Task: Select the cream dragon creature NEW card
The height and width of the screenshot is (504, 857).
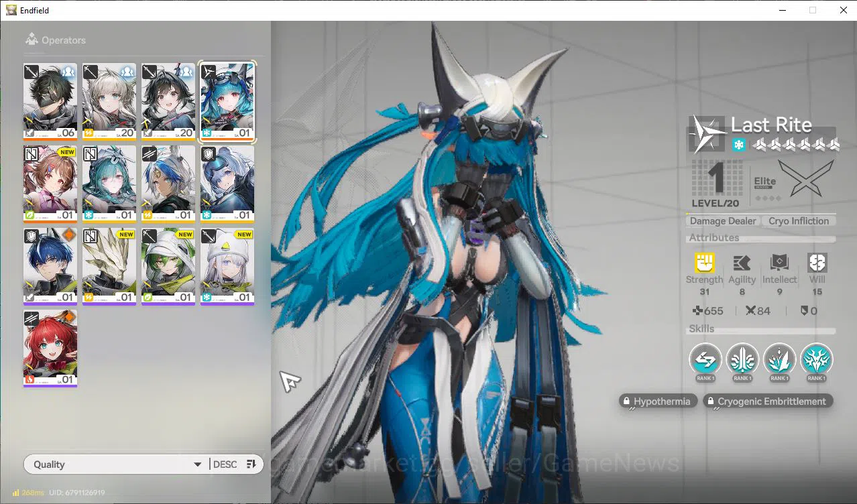Action: click(109, 267)
